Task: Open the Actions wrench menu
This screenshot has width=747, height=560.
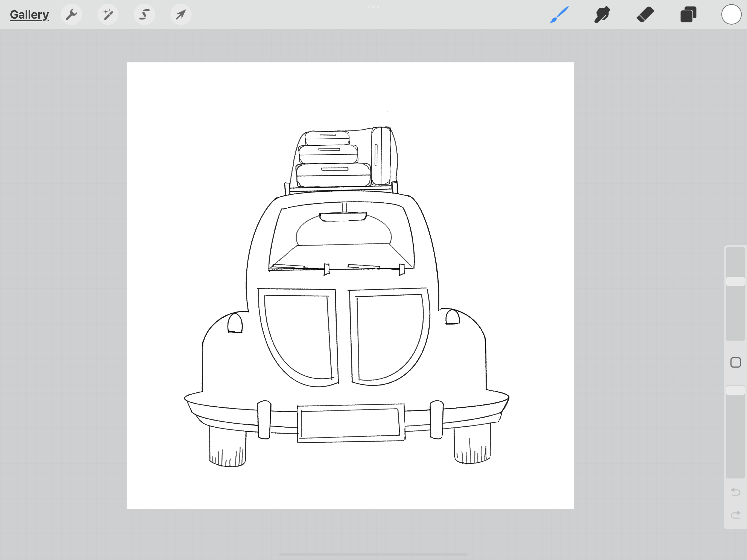Action: [71, 14]
